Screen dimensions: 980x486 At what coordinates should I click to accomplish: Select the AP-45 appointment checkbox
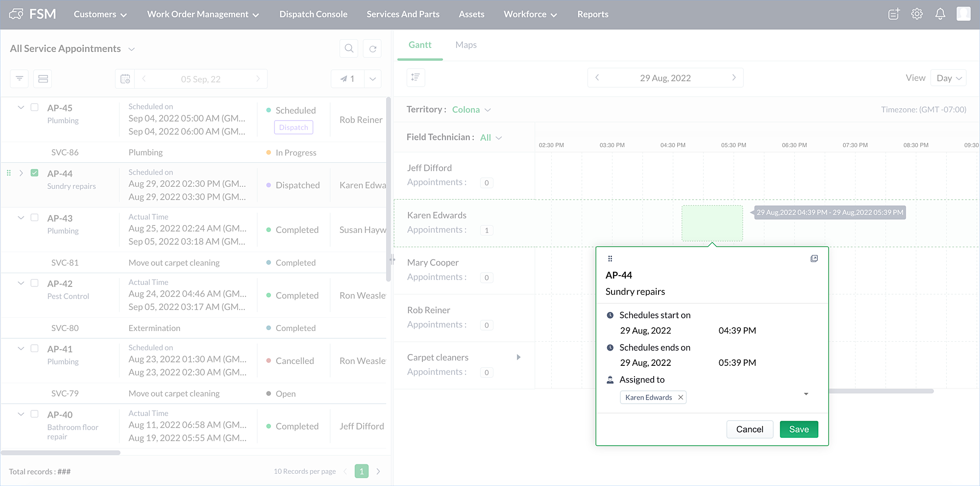(x=34, y=107)
